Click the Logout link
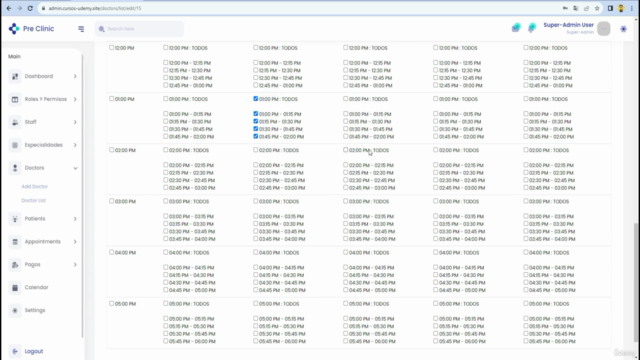 [34, 351]
